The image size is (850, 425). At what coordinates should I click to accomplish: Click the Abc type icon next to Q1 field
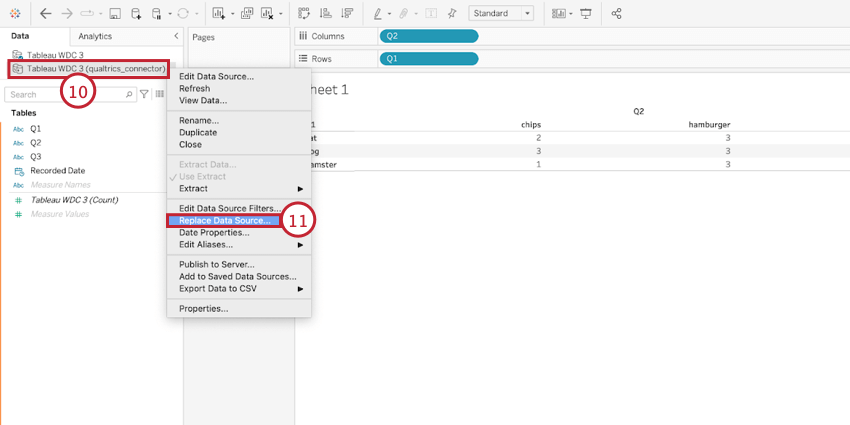[18, 130]
